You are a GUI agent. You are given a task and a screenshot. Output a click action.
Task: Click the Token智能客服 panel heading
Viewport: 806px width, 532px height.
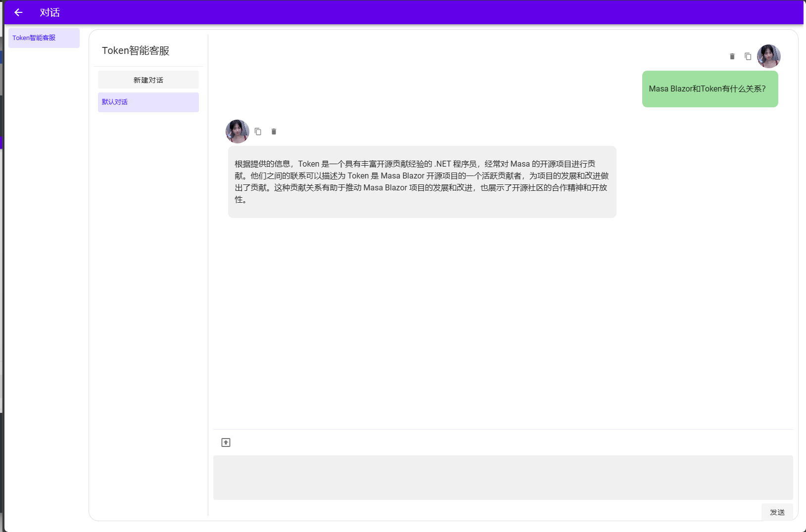tap(136, 51)
